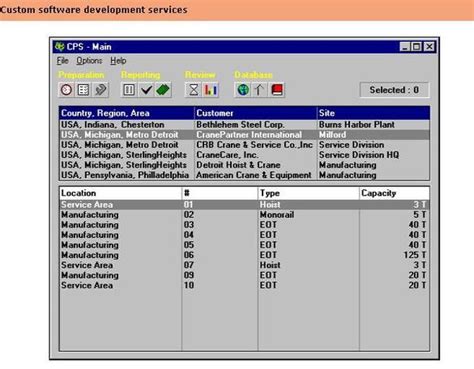Open the Options menu
Screen dimensions: 474x369
[x=89, y=61]
